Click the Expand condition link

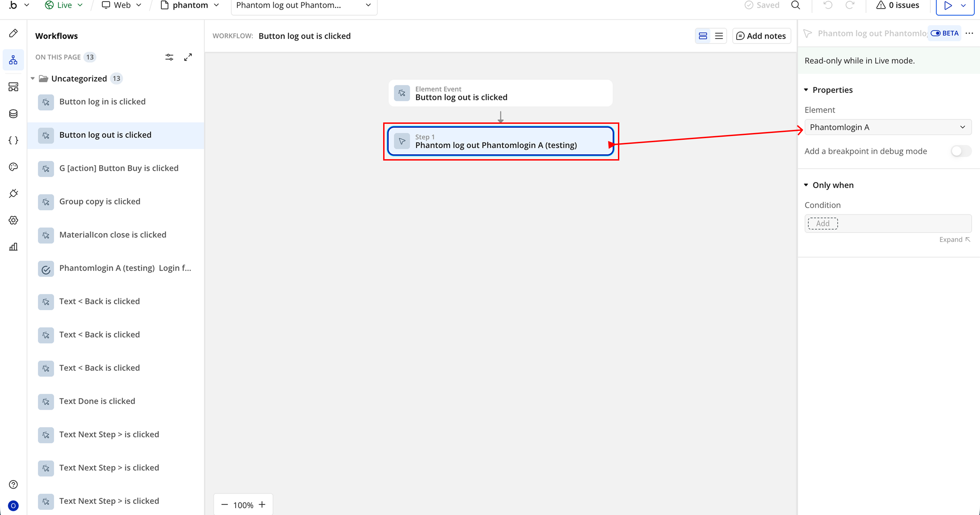tap(954, 239)
